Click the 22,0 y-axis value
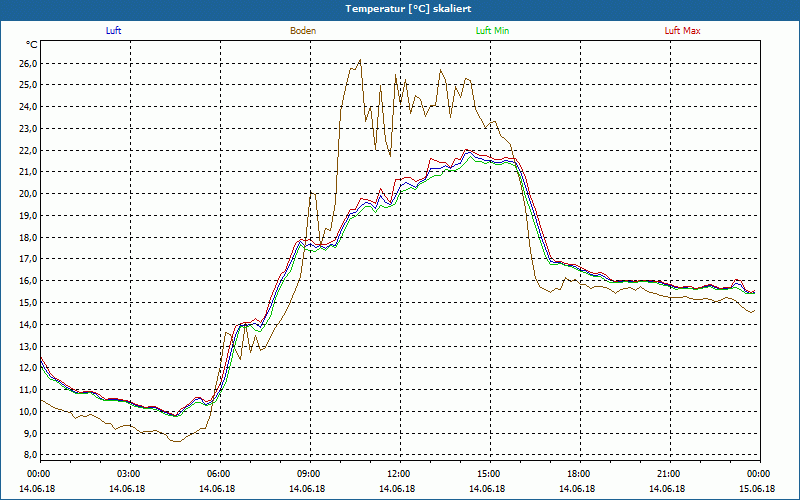800x500 pixels. tap(28, 151)
